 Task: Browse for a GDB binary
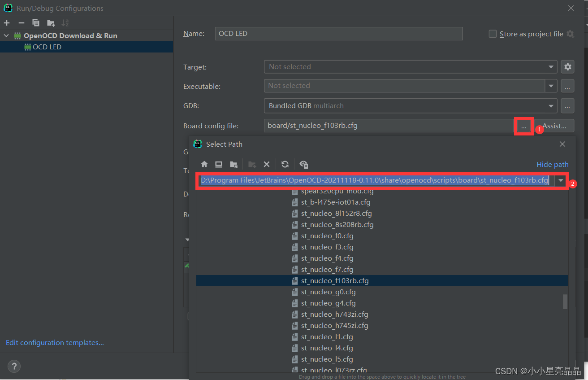tap(567, 106)
